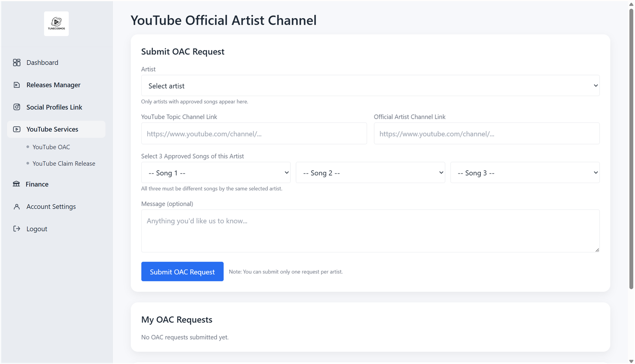Open the Song 3 dropdown
Image resolution: width=635 pixels, height=364 pixels.
coord(524,173)
